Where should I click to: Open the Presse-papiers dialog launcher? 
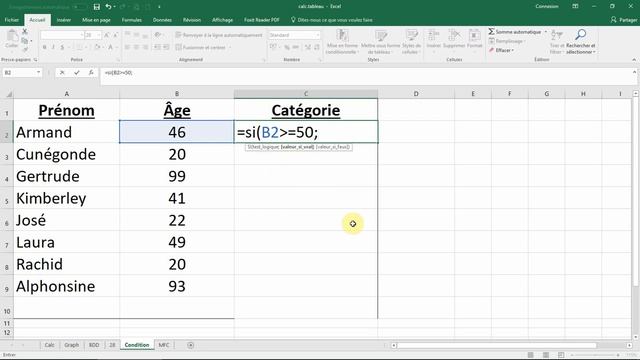click(x=36, y=60)
